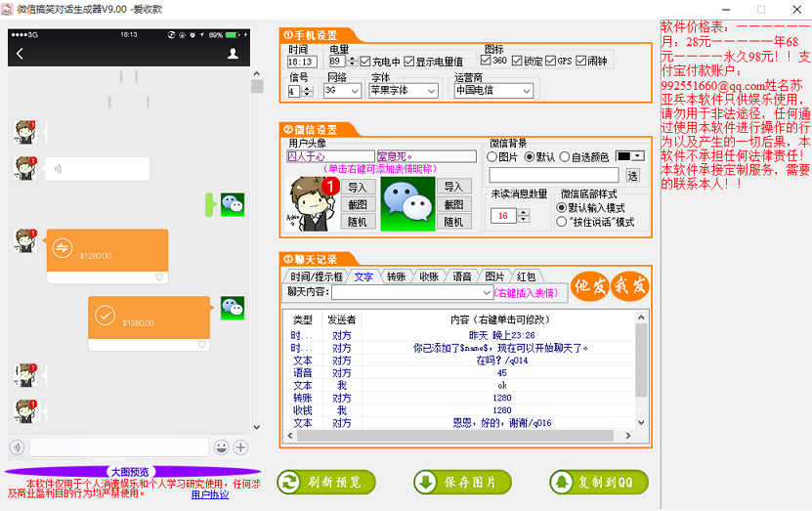
Task: Click the 选 background image browse button
Action: (633, 176)
